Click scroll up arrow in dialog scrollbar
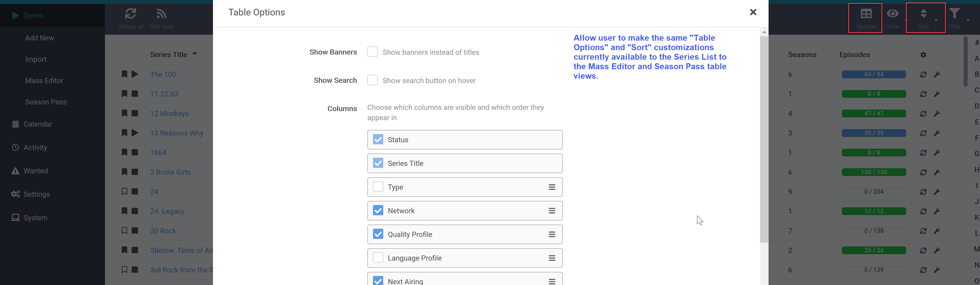Viewport: 980px width, 285px height. tap(764, 32)
